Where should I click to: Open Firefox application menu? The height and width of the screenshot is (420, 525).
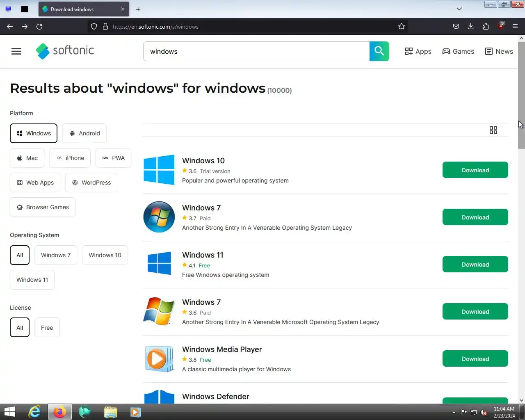coord(515,27)
